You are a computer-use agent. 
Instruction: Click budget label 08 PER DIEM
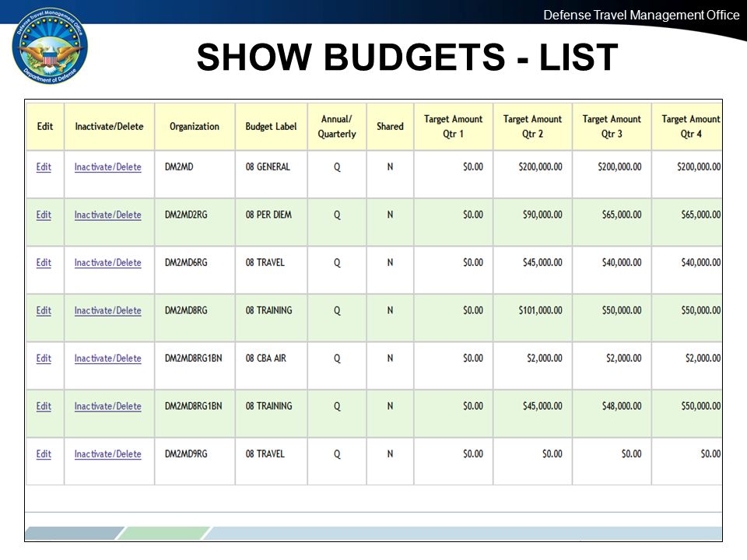pos(268,215)
